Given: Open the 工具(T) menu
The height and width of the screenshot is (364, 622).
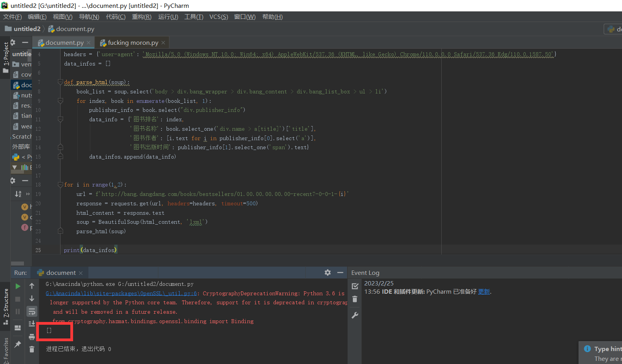Looking at the screenshot, I should tap(194, 17).
